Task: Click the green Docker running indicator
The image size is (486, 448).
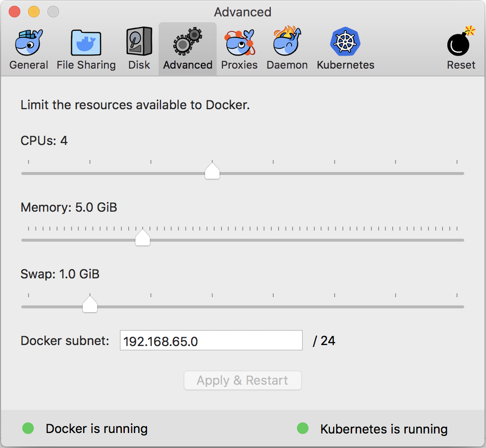Action: pos(28,428)
